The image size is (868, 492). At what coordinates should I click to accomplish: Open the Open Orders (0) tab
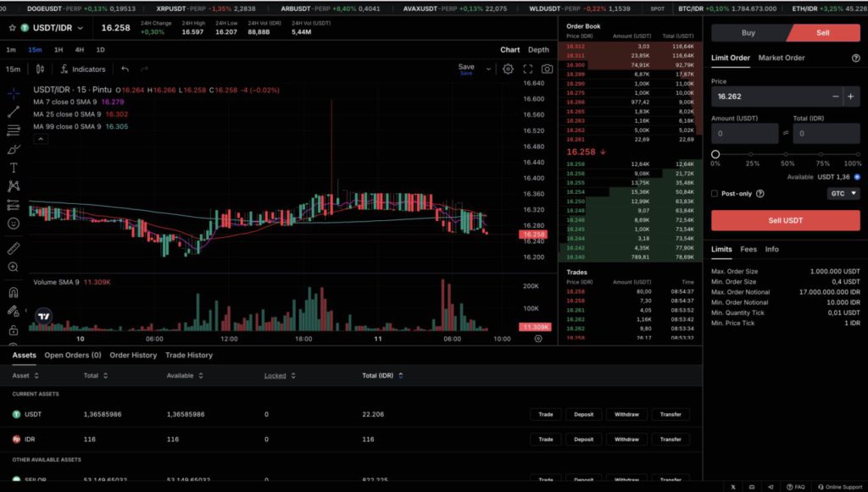click(73, 356)
